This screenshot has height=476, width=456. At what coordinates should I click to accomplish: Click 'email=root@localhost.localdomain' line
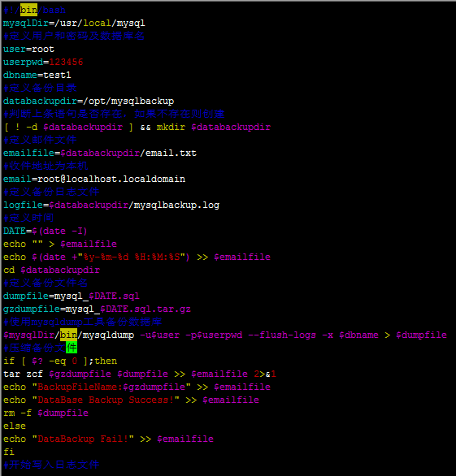click(x=94, y=179)
